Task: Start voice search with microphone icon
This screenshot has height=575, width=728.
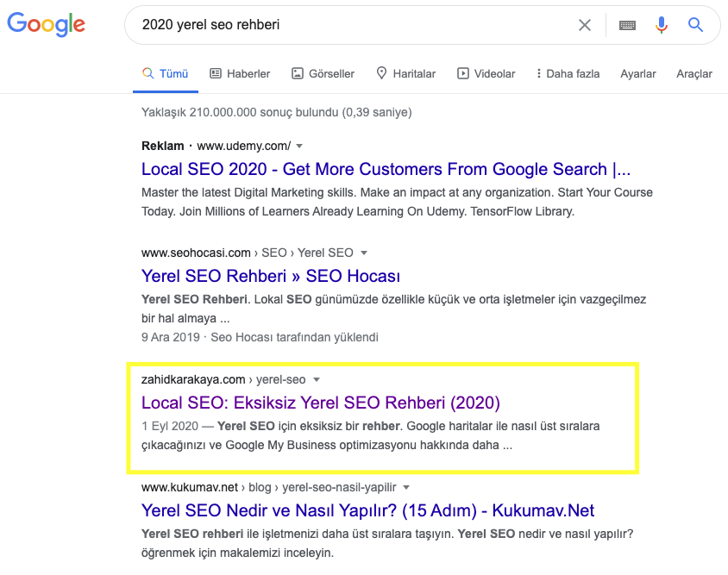Action: point(661,25)
